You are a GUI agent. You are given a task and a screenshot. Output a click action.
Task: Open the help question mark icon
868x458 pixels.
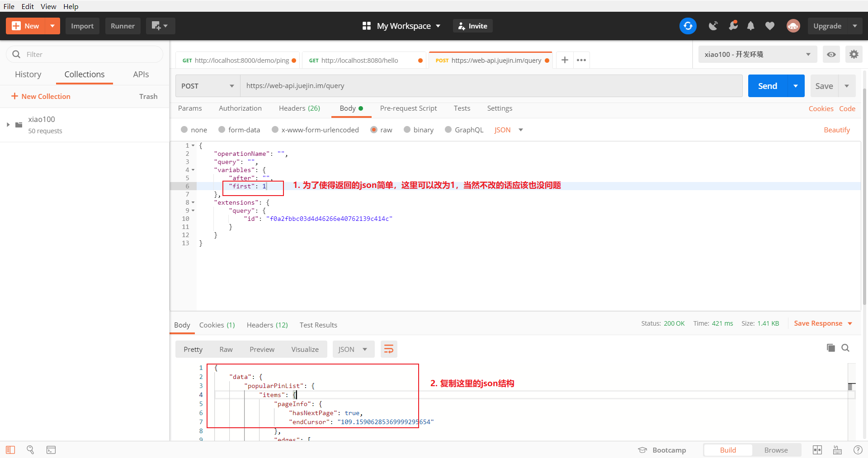tap(858, 450)
